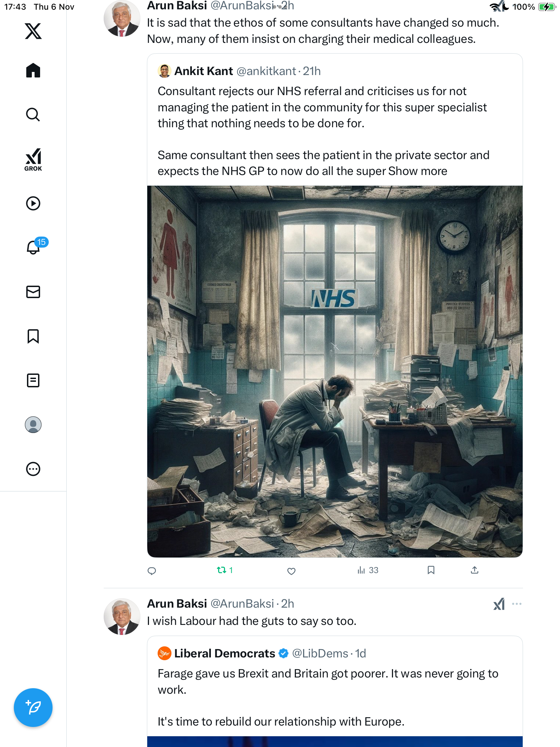Bookmark the NHS consultants post
Image resolution: width=560 pixels, height=747 pixels.
coord(431,570)
